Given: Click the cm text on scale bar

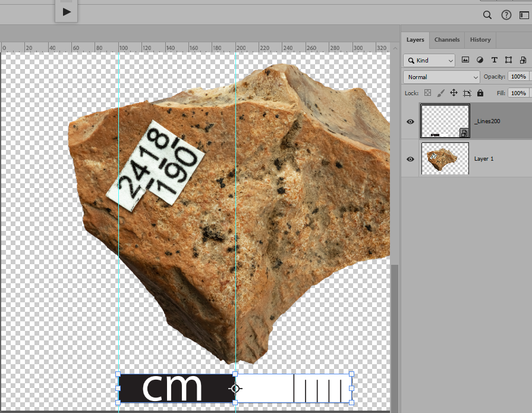Looking at the screenshot, I should pyautogui.click(x=172, y=387).
